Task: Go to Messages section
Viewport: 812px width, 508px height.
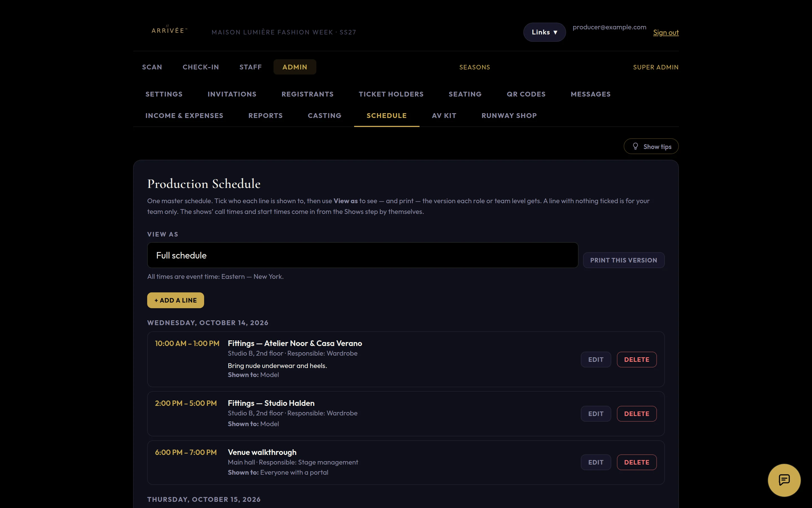Action: (591, 94)
